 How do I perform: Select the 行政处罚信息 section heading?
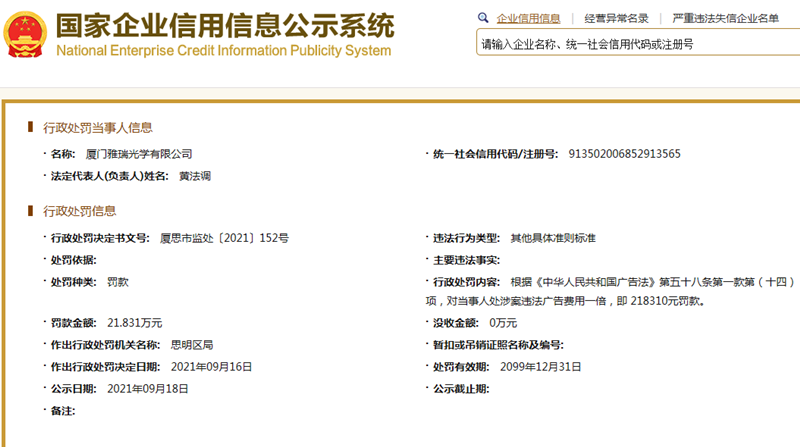click(x=79, y=211)
